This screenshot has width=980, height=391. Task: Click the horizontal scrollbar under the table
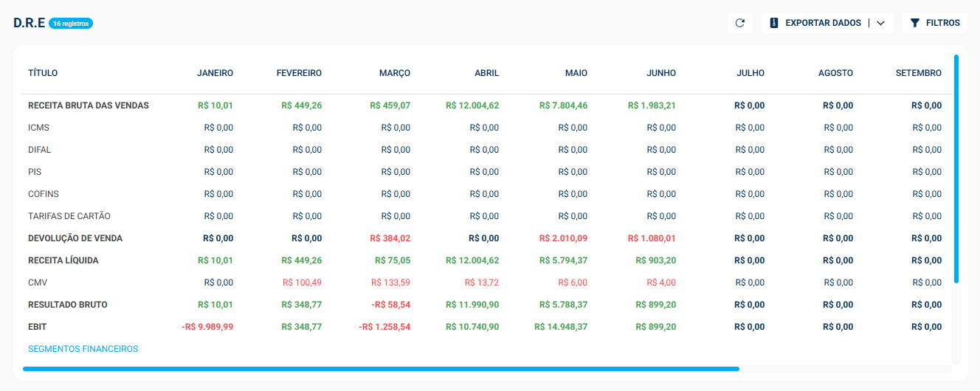[x=381, y=368]
